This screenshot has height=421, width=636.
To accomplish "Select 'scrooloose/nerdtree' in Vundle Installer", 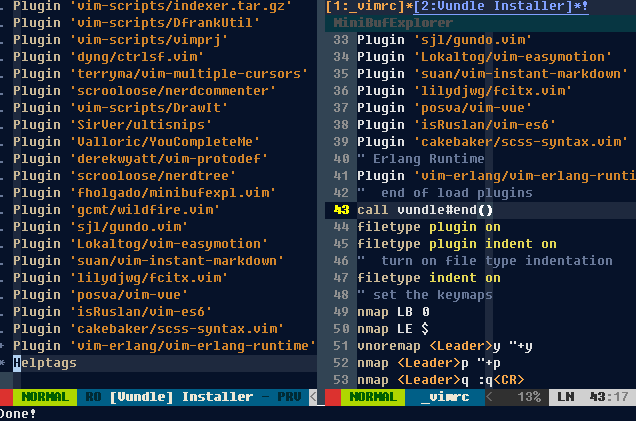I will coord(153,176).
